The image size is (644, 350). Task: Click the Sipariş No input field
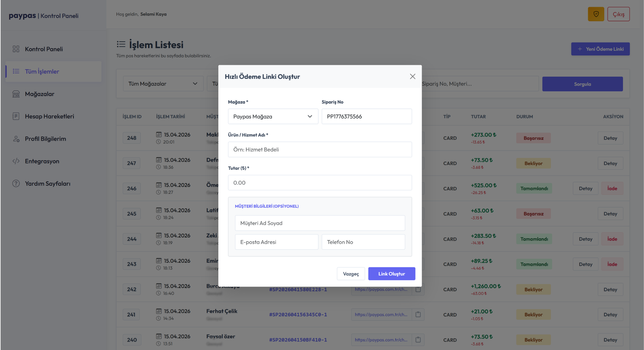pyautogui.click(x=366, y=116)
